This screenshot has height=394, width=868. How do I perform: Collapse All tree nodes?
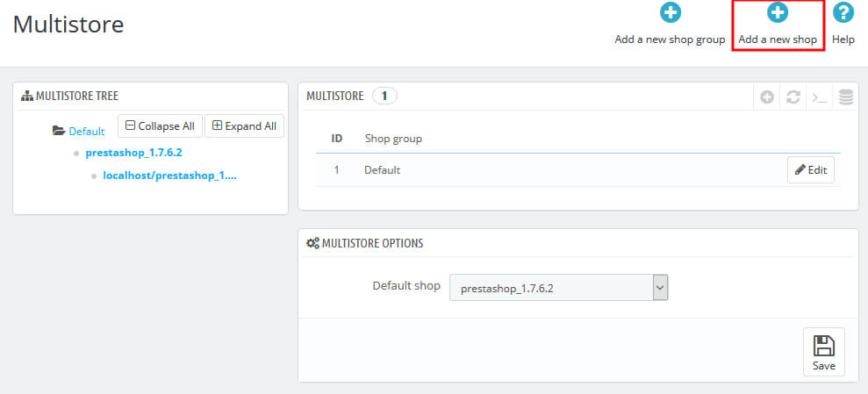pos(160,125)
